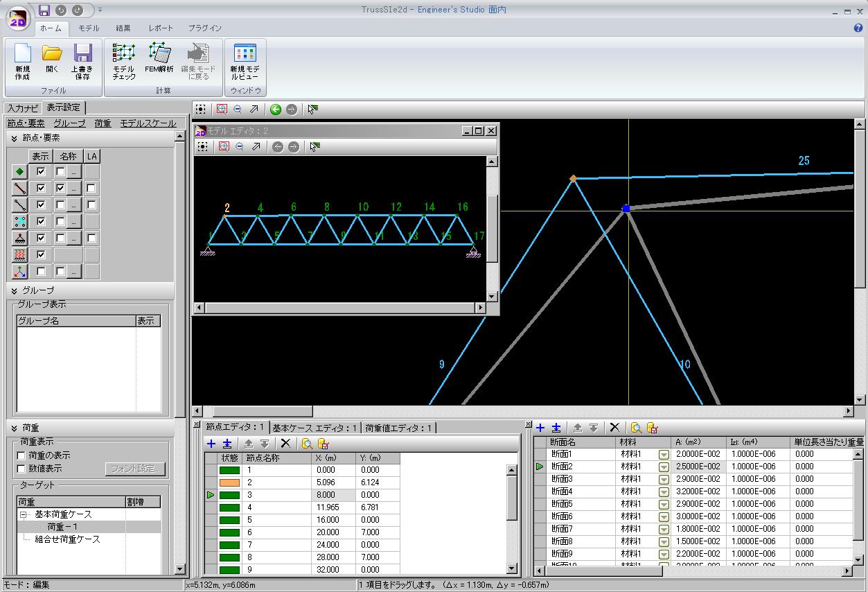Collapse the 節点・要素 section

point(14,138)
